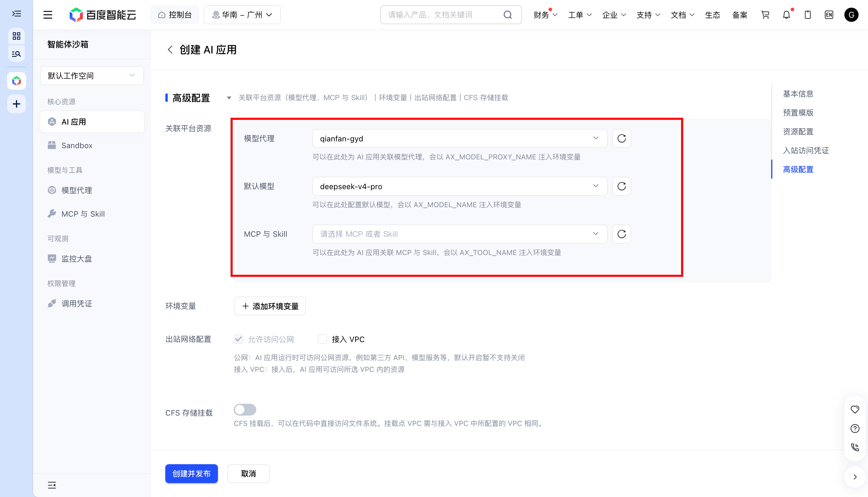Switch language with the EN icon
This screenshot has width=868, height=497.
click(829, 15)
